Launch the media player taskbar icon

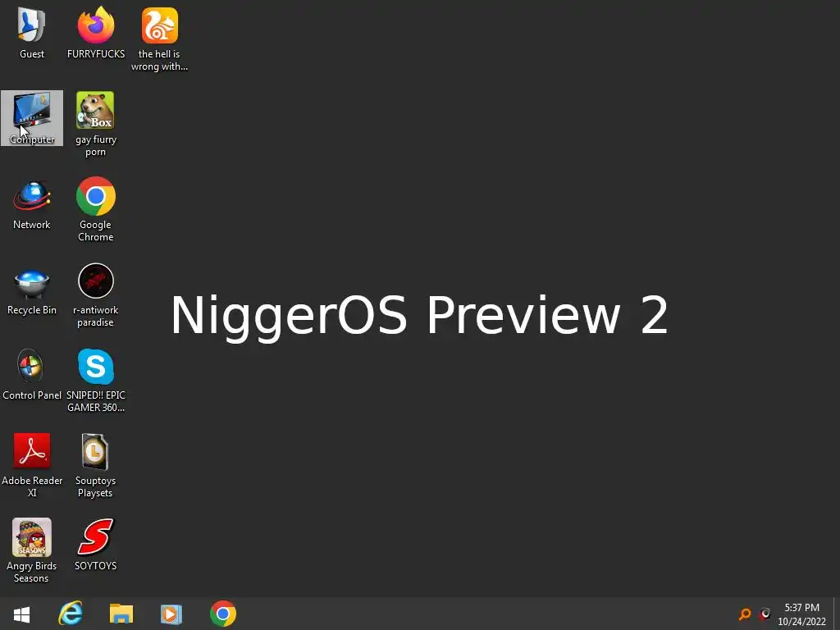tap(171, 614)
